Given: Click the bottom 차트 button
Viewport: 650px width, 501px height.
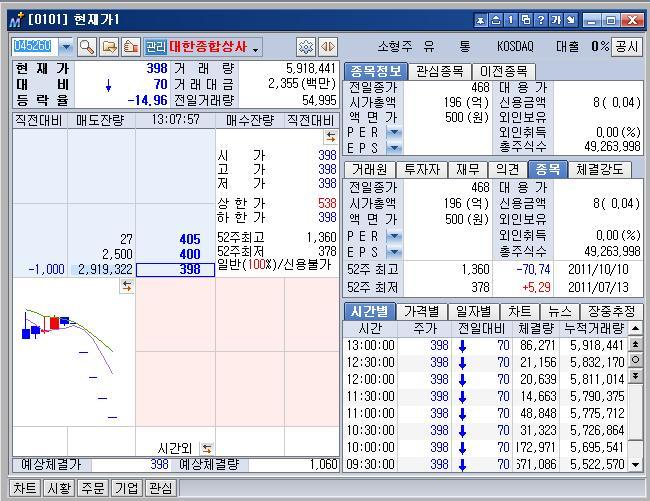Looking at the screenshot, I should [x=25, y=488].
